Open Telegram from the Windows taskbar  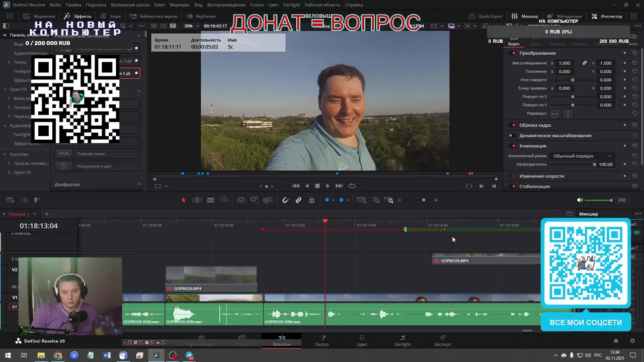point(189,355)
